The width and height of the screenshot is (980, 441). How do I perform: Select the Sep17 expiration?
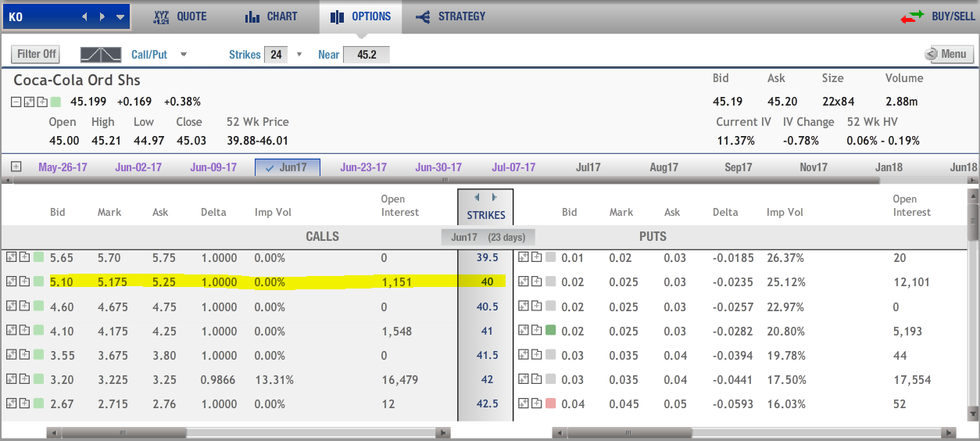738,167
